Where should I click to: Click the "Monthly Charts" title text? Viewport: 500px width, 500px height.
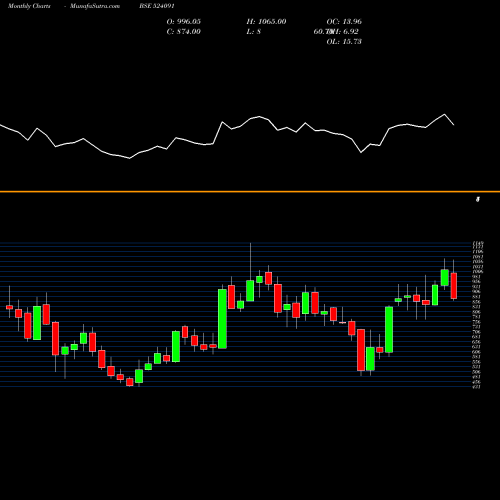pos(29,6)
